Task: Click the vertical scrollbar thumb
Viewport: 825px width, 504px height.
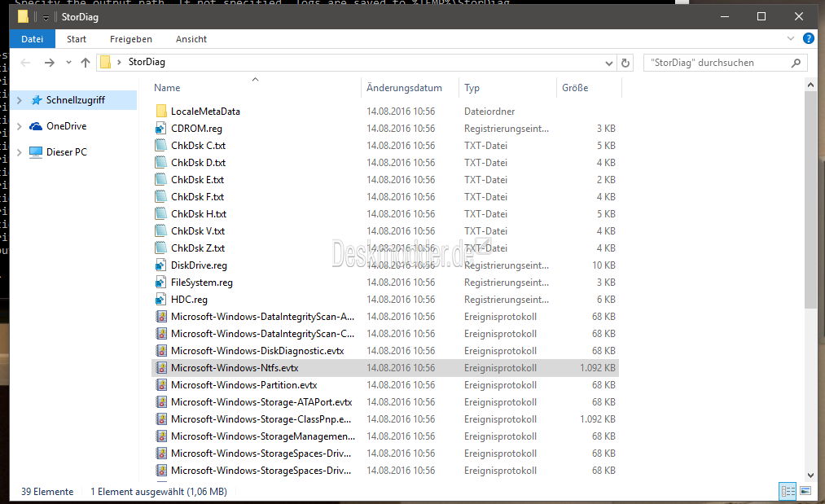Action: (810, 199)
